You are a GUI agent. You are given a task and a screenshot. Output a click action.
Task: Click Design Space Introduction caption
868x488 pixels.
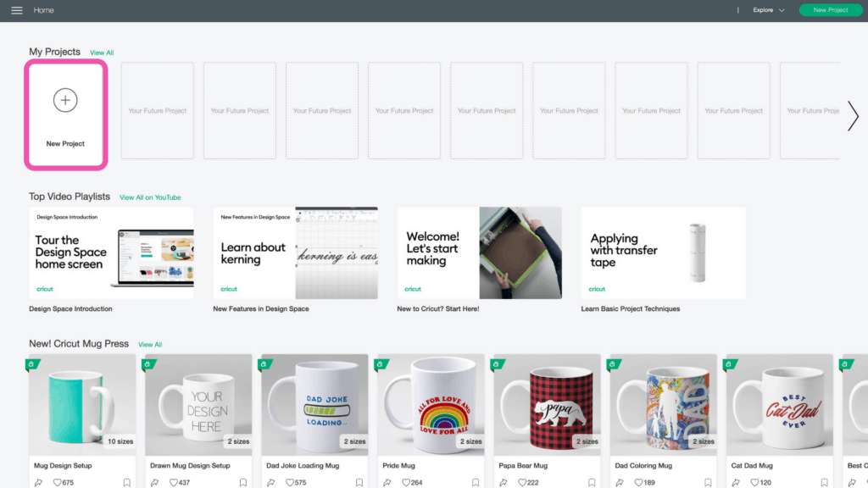70,308
